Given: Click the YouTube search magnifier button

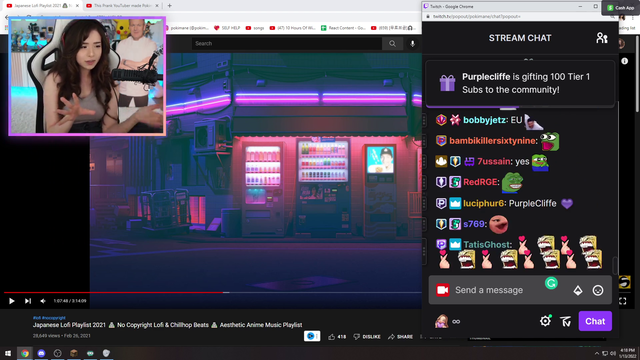Looking at the screenshot, I should [392, 43].
